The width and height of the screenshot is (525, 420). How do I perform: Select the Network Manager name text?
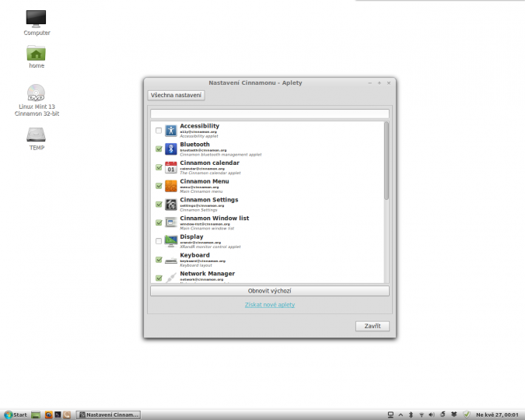click(x=207, y=273)
